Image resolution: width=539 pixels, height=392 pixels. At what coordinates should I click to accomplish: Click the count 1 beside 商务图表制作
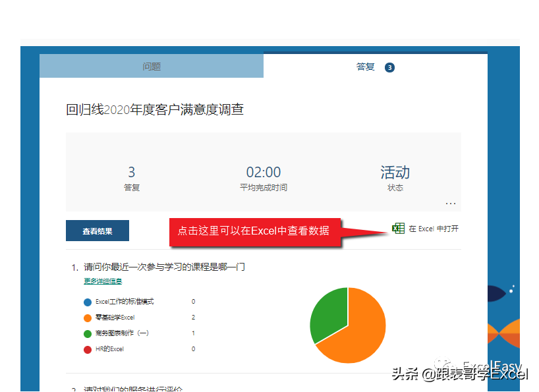193,333
